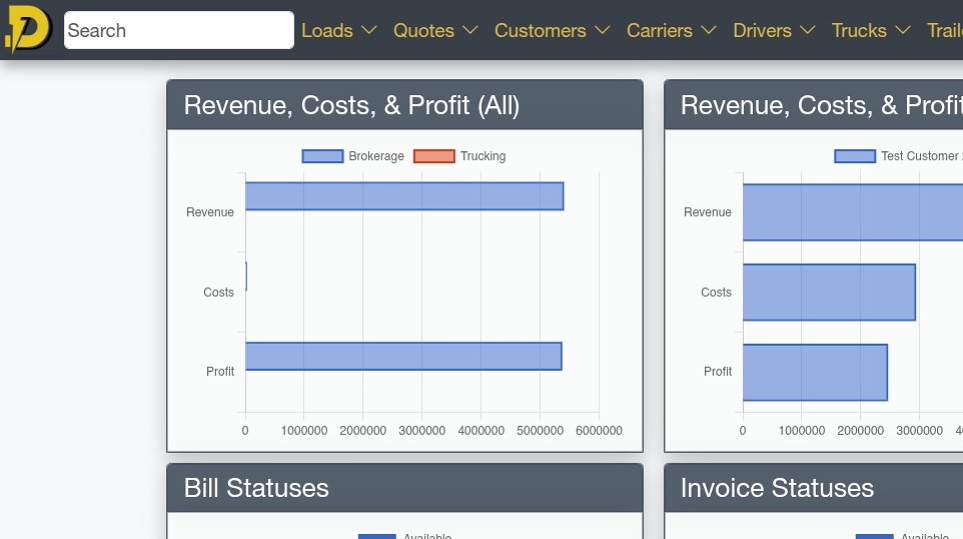Screen dimensions: 963x539
Task: Expand the chevron next to Drivers
Action: 808,30
